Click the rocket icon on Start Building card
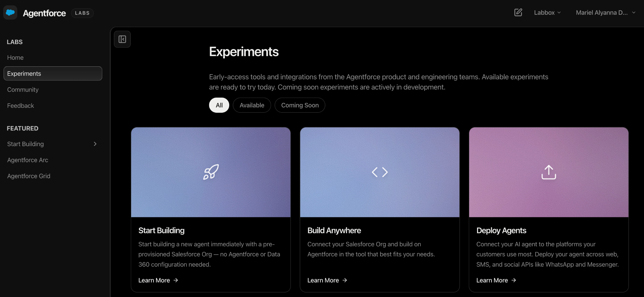Screen dimensions: 644x297 (x=211, y=172)
